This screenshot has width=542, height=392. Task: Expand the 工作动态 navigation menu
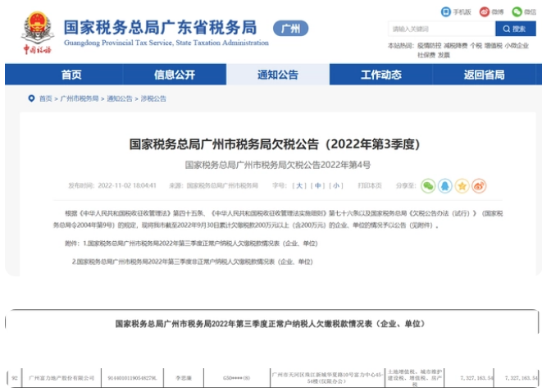[x=380, y=75]
